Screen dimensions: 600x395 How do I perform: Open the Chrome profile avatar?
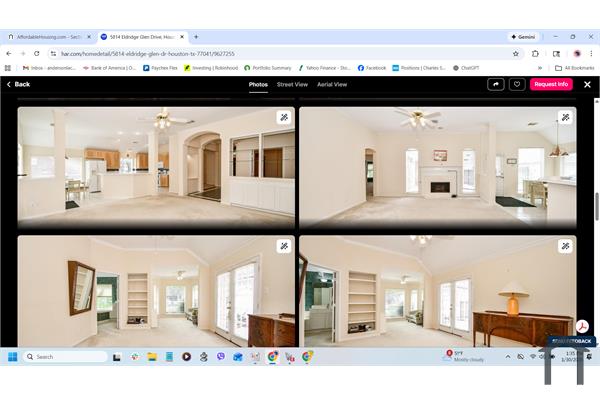(x=577, y=54)
